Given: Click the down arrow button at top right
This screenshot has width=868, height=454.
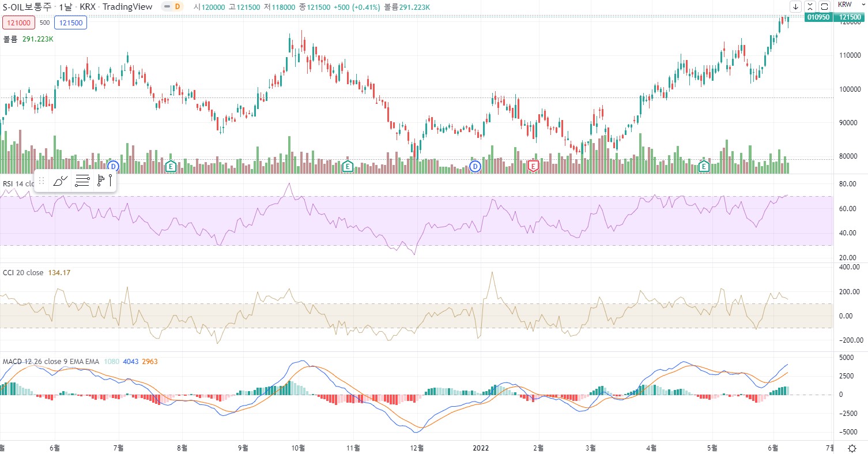Looking at the screenshot, I should tap(796, 6).
